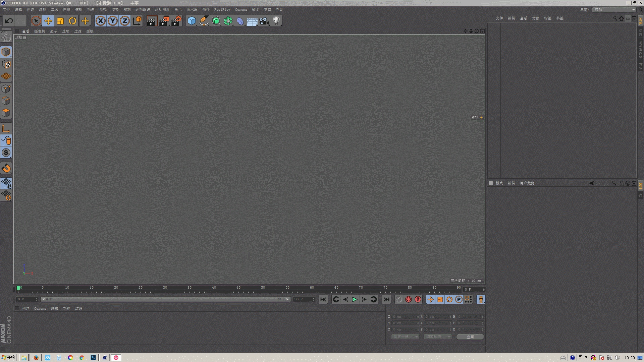Viewport: 644px width, 362px height.
Task: Toggle X axis lock
Action: pyautogui.click(x=100, y=21)
